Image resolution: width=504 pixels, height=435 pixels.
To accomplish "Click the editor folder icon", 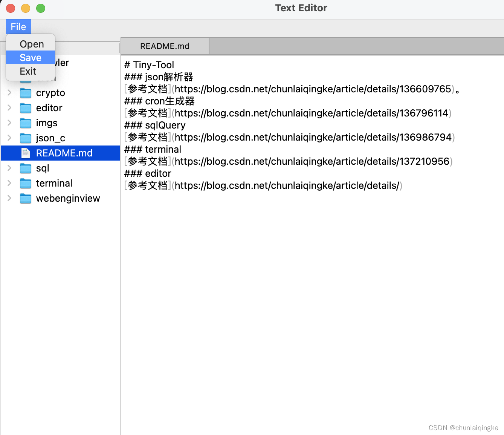I will click(x=25, y=108).
